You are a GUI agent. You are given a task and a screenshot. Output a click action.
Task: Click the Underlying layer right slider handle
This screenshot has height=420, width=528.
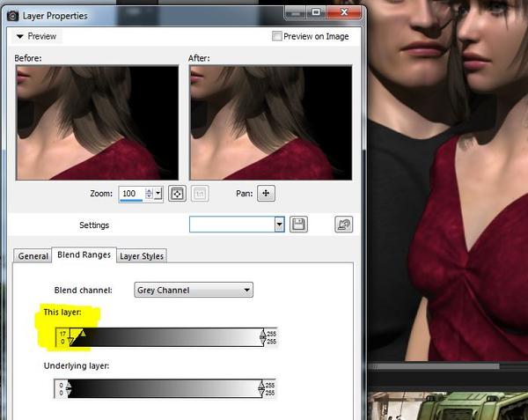[x=261, y=388]
